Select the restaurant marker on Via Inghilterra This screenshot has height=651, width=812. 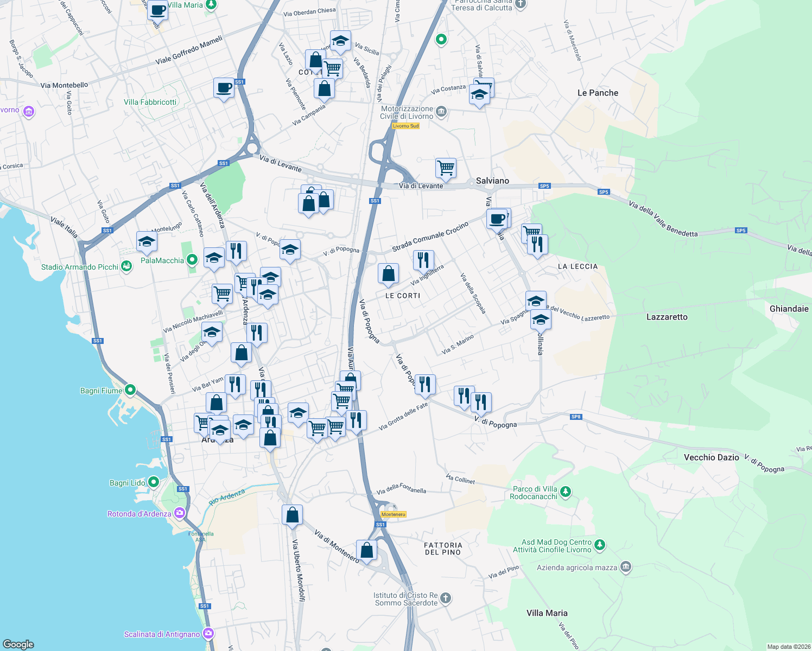(423, 260)
